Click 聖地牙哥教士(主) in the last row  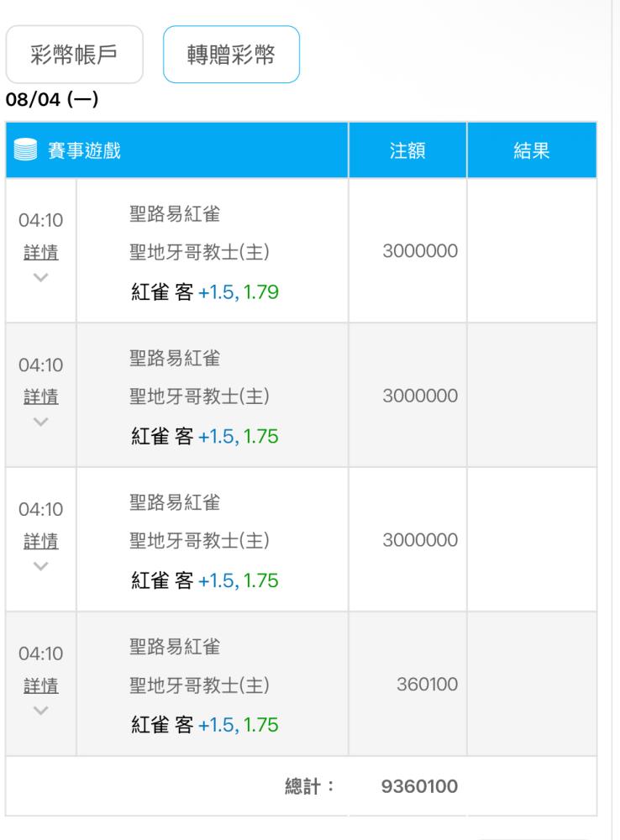click(199, 685)
